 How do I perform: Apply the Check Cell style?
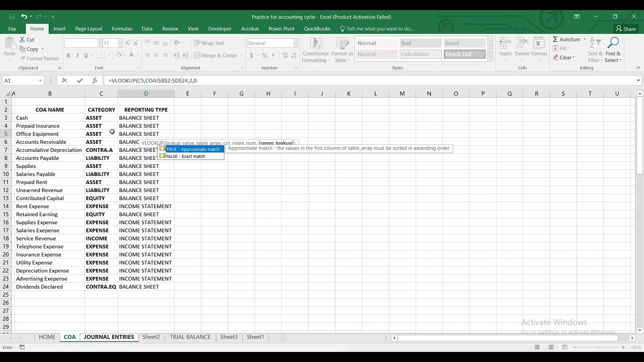tap(464, 54)
